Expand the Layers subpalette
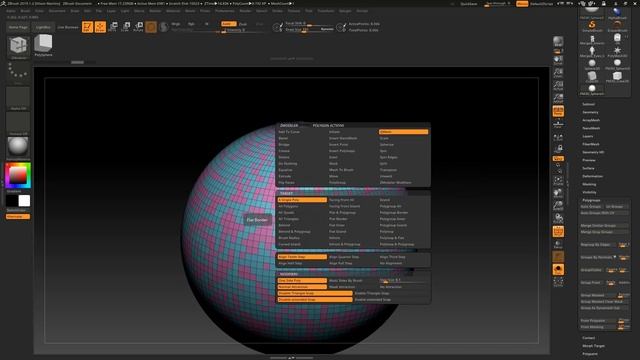Viewport: 640px width, 360px height. click(588, 136)
